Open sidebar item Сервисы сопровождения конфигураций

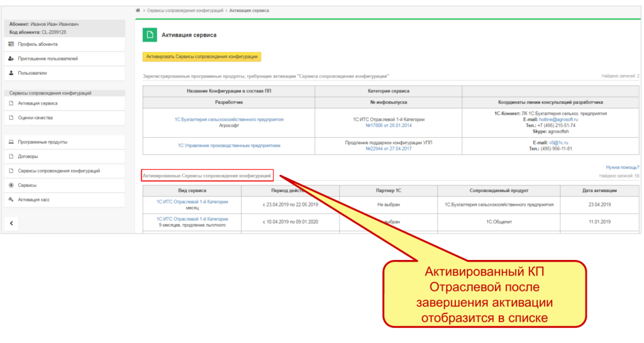click(x=58, y=171)
